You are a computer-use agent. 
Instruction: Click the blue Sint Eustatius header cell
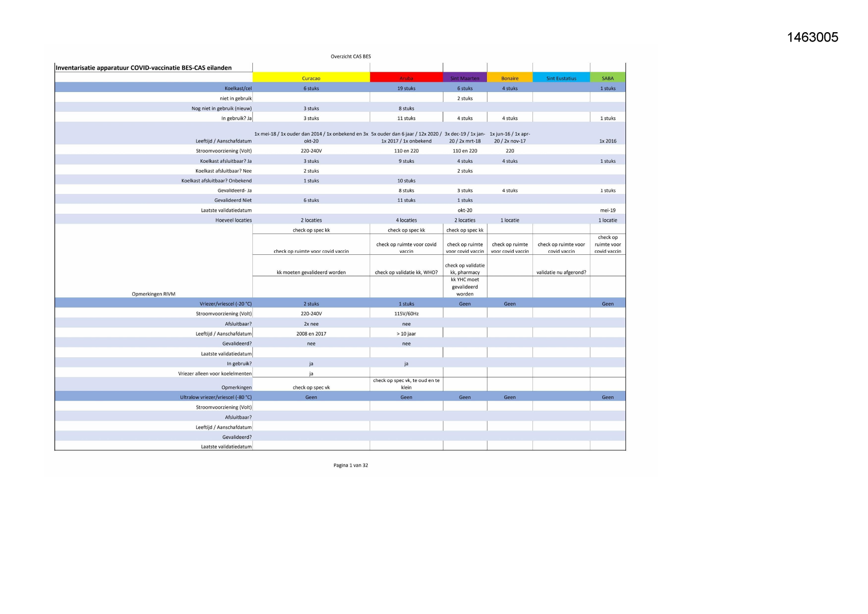click(x=561, y=78)
